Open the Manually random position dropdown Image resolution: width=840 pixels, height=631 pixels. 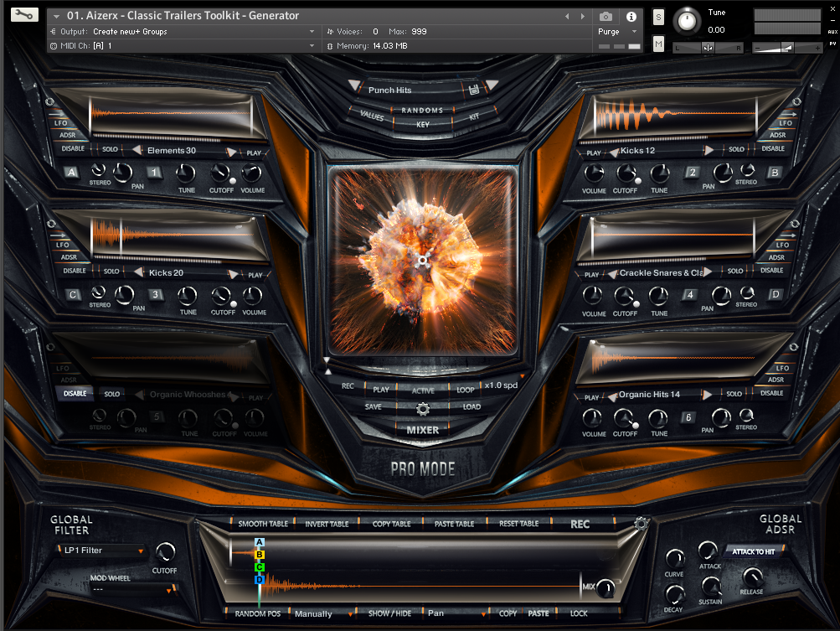tap(323, 614)
